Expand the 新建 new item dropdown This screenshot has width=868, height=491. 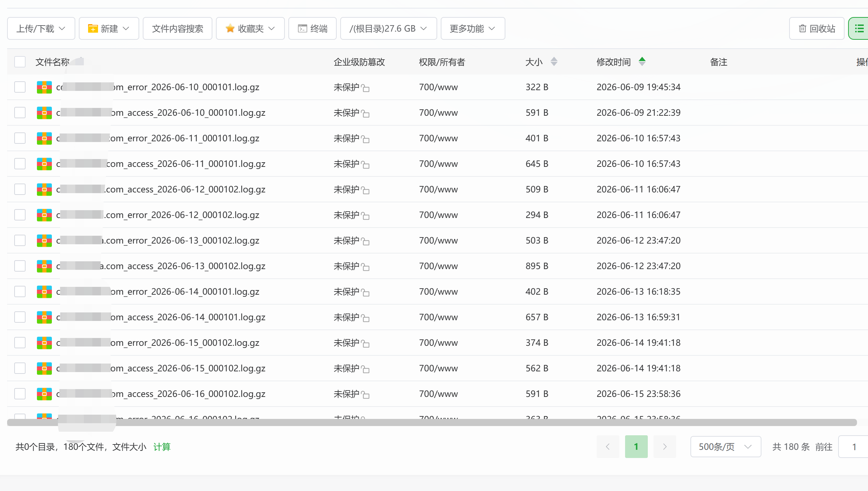pos(109,28)
